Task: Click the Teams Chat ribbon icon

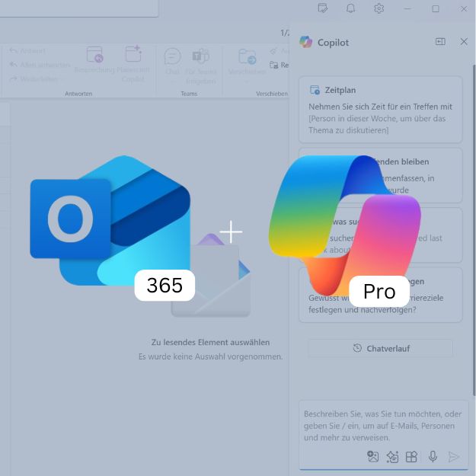Action: click(173, 61)
